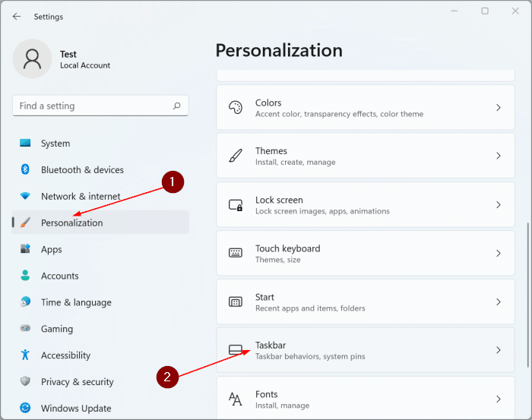Click the search magnifier icon
The image size is (532, 420).
pos(177,106)
